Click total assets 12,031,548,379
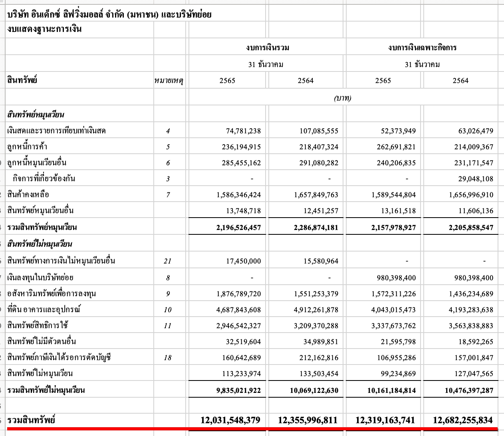 tap(230, 420)
